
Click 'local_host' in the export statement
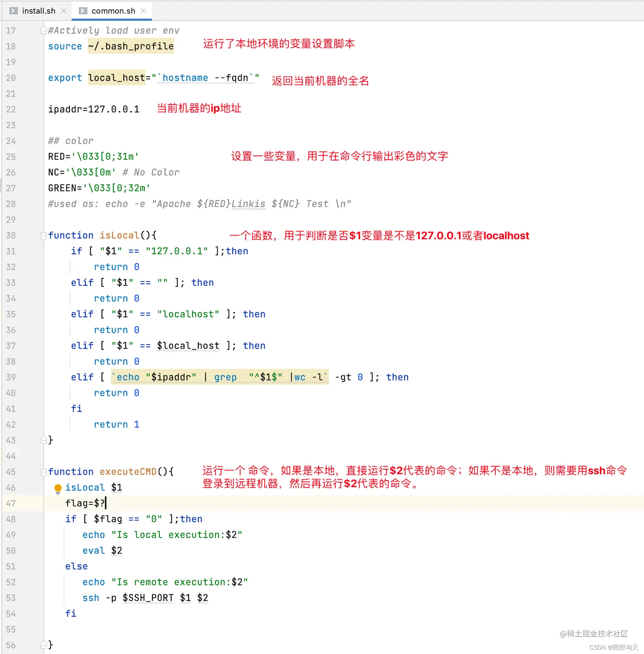[x=117, y=77]
